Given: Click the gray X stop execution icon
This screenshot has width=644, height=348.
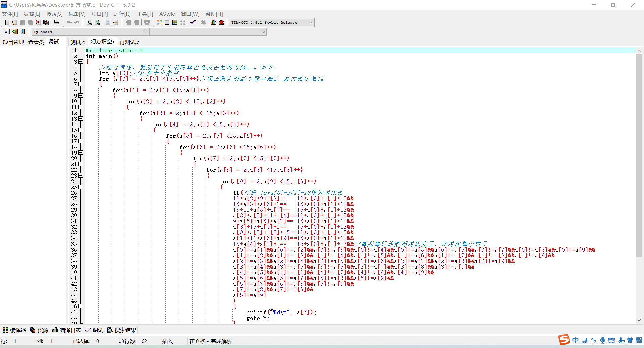Looking at the screenshot, I should [203, 22].
